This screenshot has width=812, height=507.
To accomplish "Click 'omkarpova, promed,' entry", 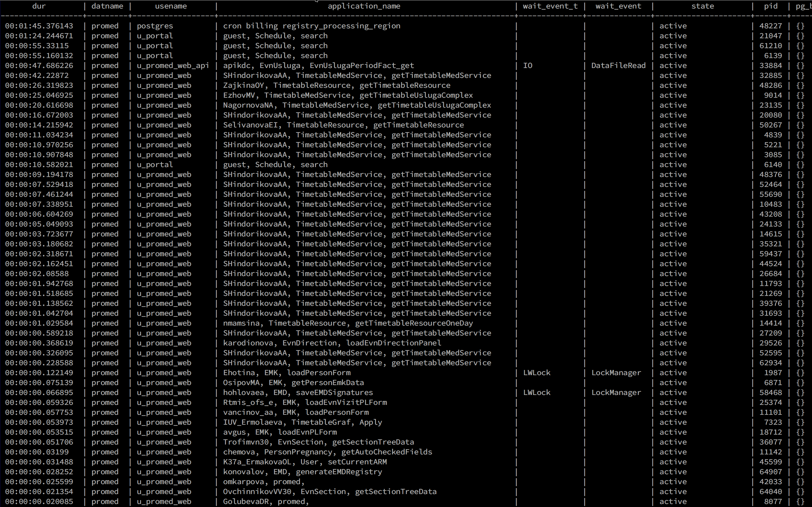I will click(x=264, y=482).
